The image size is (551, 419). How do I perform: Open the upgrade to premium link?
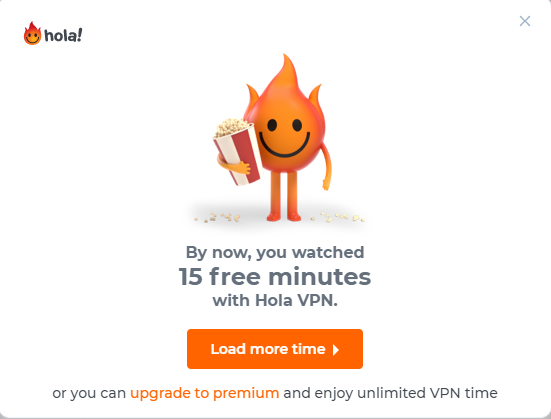point(205,393)
